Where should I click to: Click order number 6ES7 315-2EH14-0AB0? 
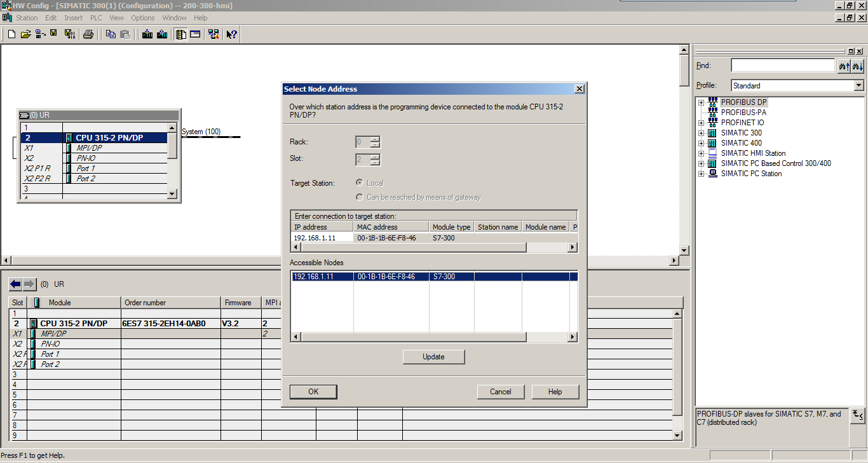coord(164,324)
